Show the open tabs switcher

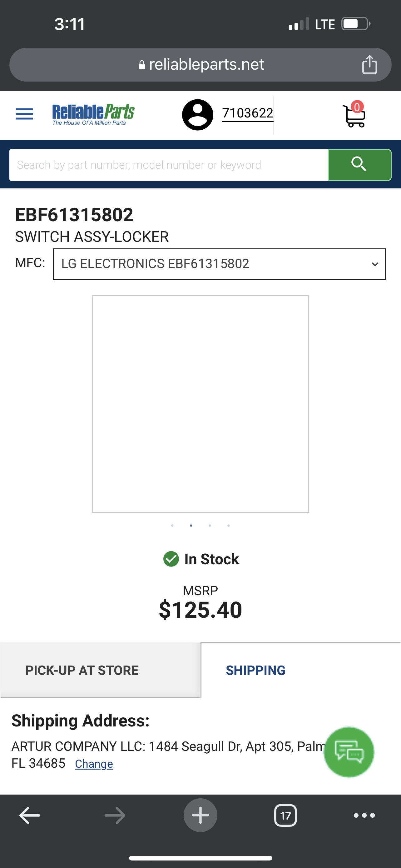click(285, 816)
